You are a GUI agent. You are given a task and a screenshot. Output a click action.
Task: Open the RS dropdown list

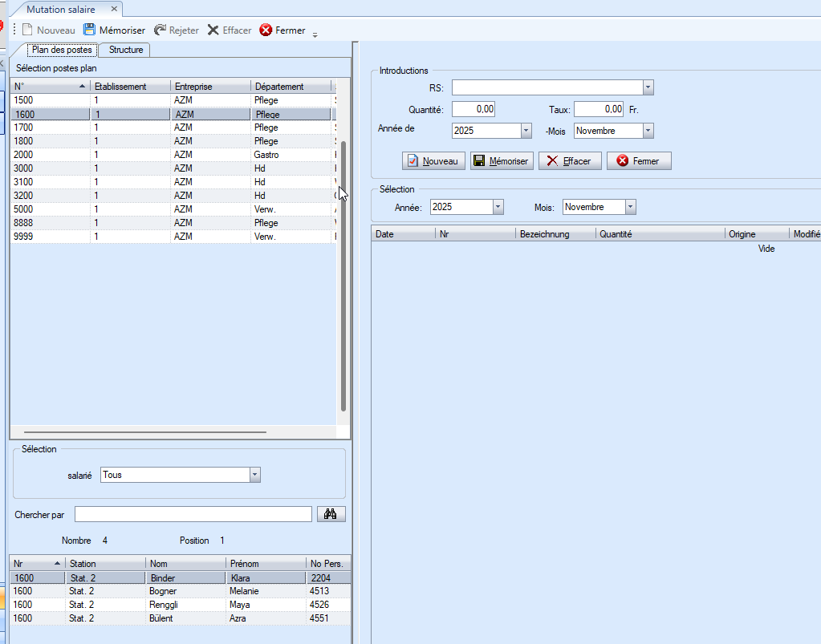point(648,87)
